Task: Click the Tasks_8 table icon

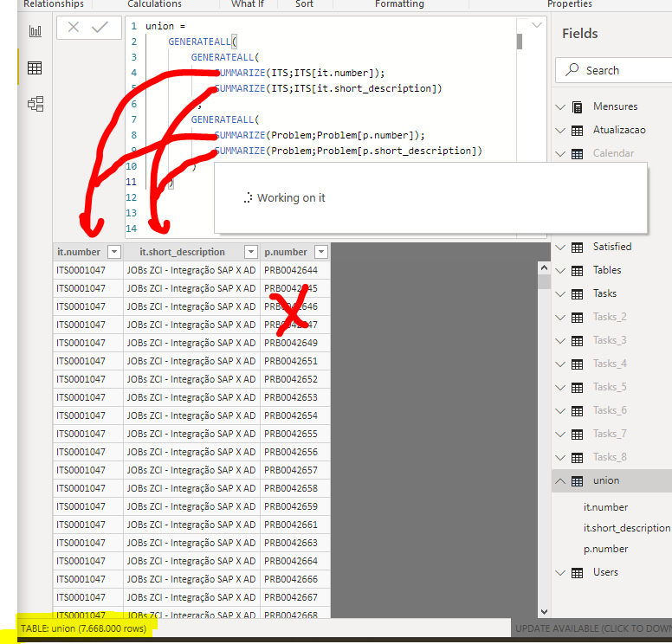Action: 578,458
